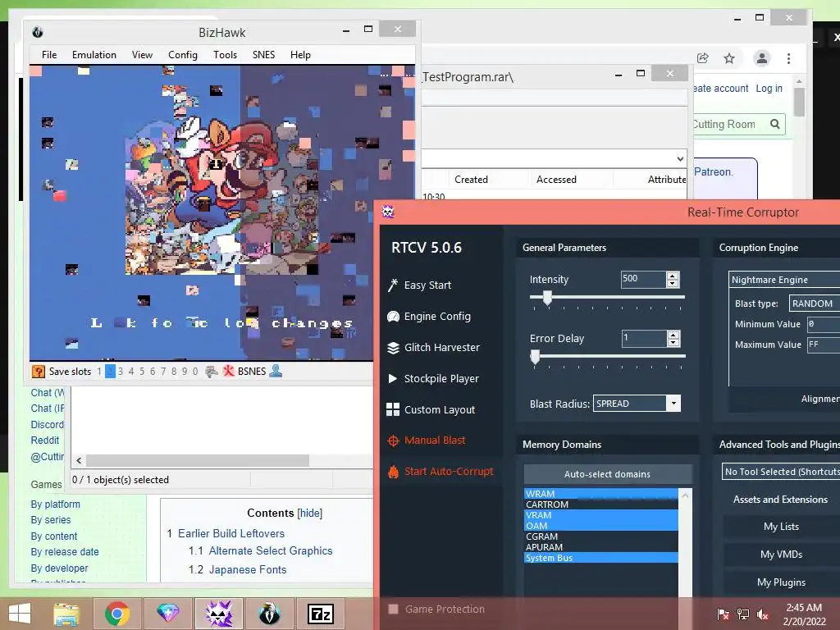840x630 pixels.
Task: Open File Explorer from taskbar
Action: 66,614
